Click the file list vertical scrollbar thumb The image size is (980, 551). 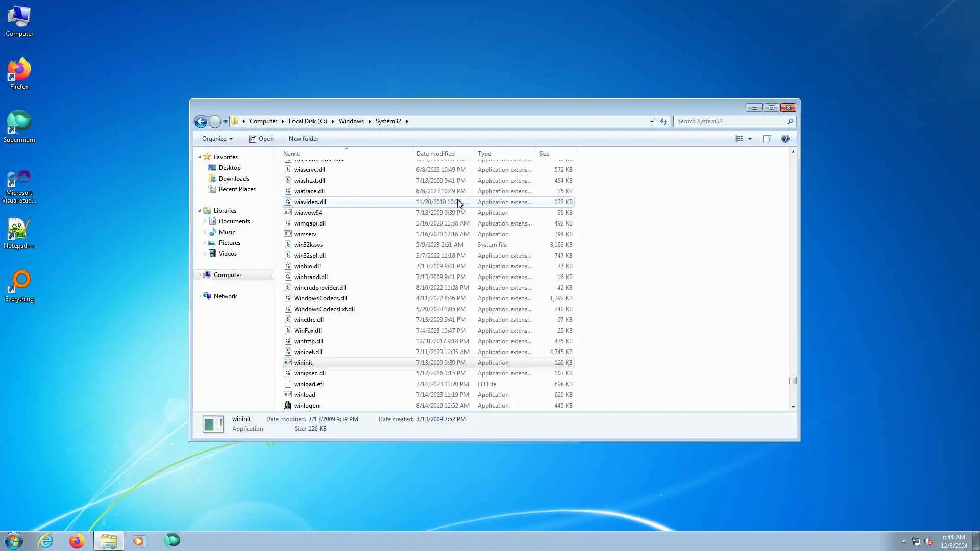click(x=793, y=380)
